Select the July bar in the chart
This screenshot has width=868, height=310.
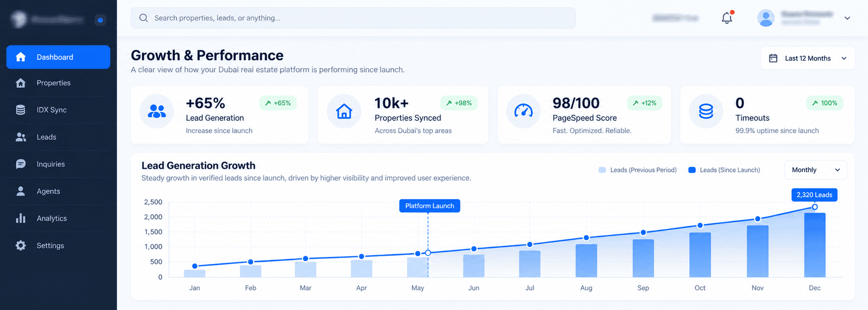(x=530, y=264)
